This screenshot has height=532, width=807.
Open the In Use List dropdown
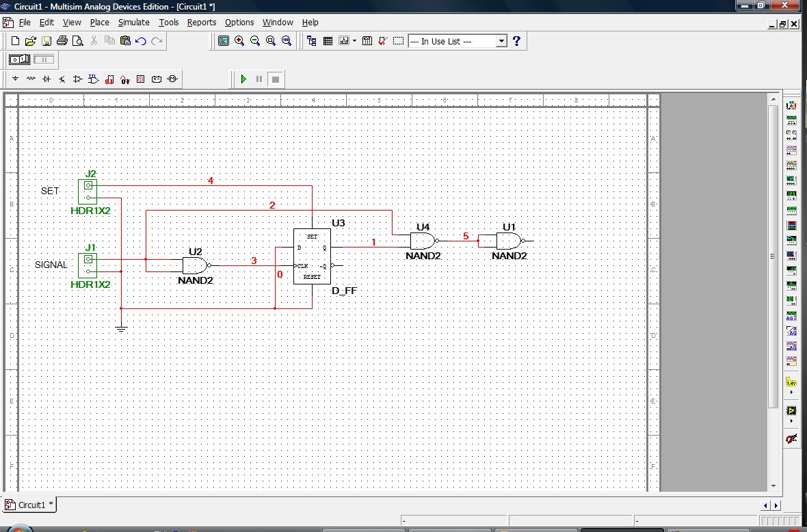(x=501, y=41)
